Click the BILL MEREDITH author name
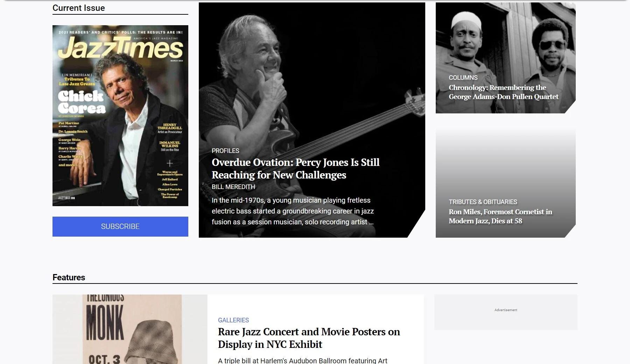The height and width of the screenshot is (364, 630). click(233, 187)
